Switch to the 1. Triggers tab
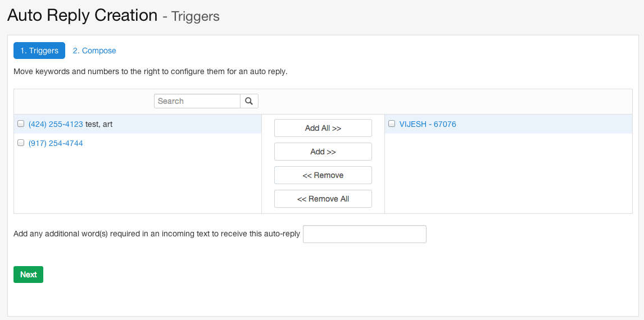 [39, 51]
